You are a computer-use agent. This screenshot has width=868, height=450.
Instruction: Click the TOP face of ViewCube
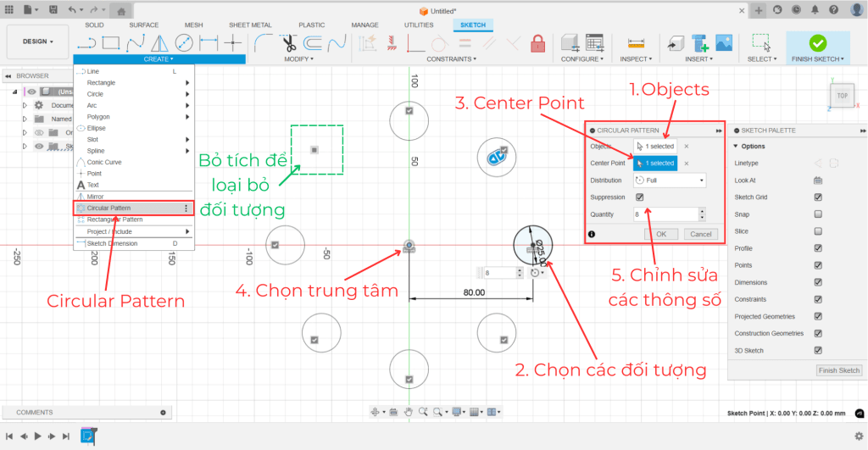click(841, 97)
